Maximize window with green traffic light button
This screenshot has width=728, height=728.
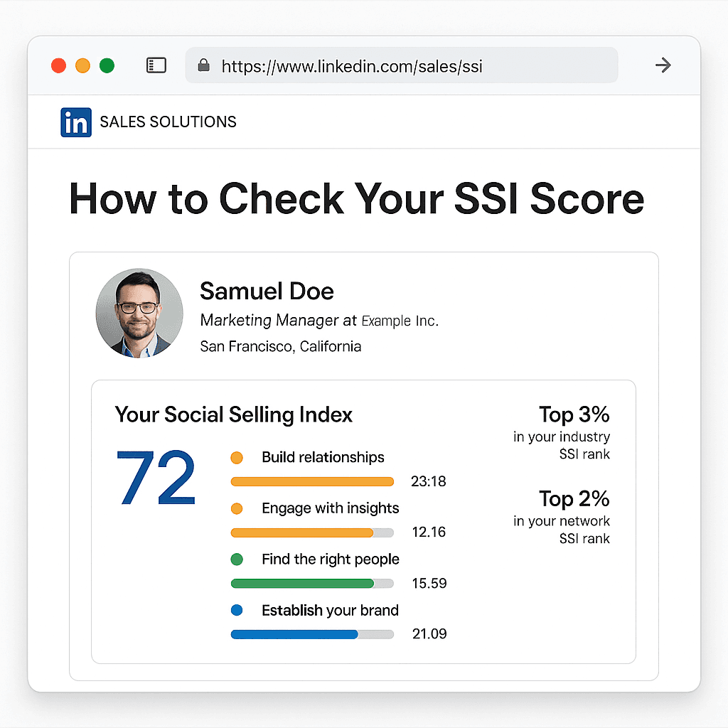[107, 65]
